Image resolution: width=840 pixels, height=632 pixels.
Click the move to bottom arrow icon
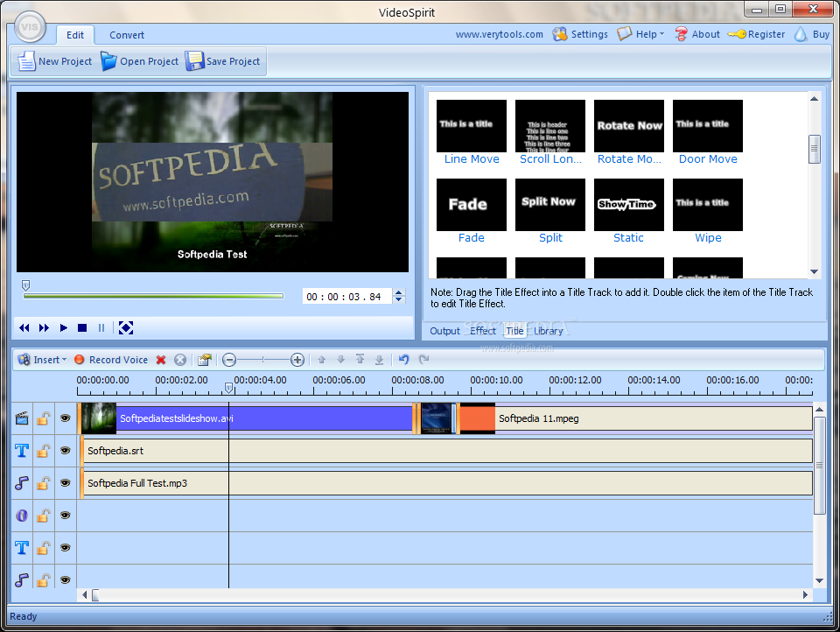(379, 360)
